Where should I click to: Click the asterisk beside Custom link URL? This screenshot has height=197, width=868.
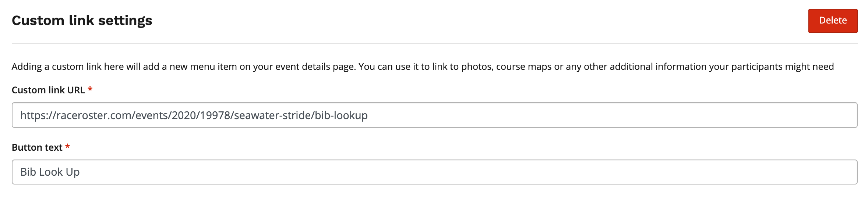coord(90,90)
